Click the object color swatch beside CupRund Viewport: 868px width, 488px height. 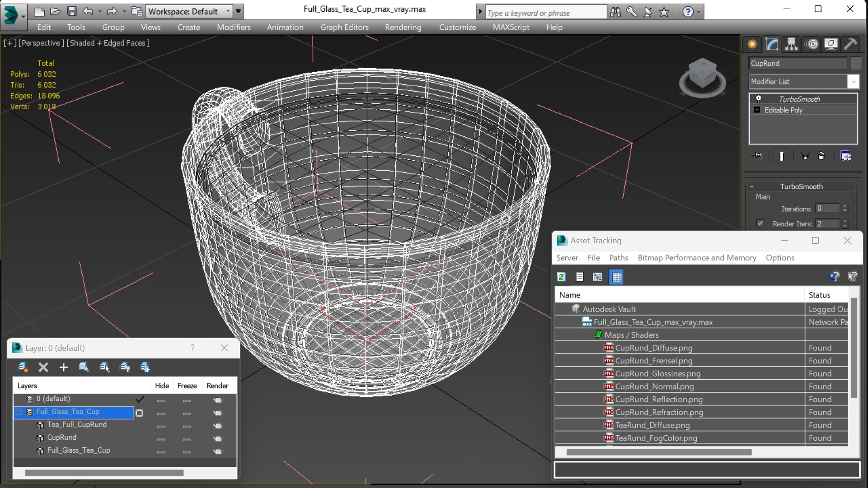855,63
